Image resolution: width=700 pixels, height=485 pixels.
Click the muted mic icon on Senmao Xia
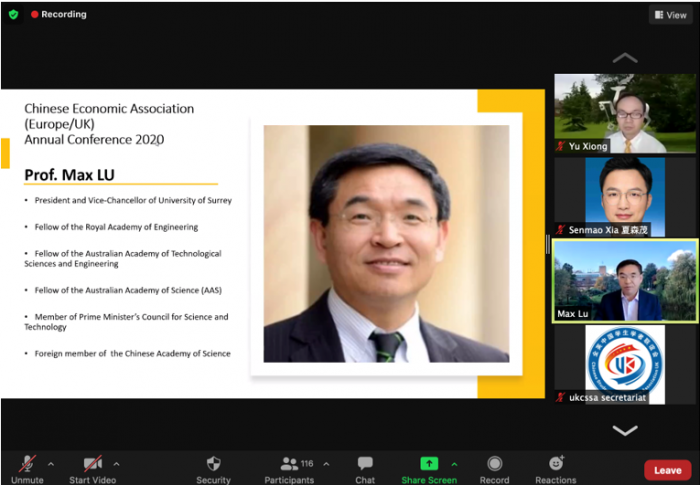(560, 230)
